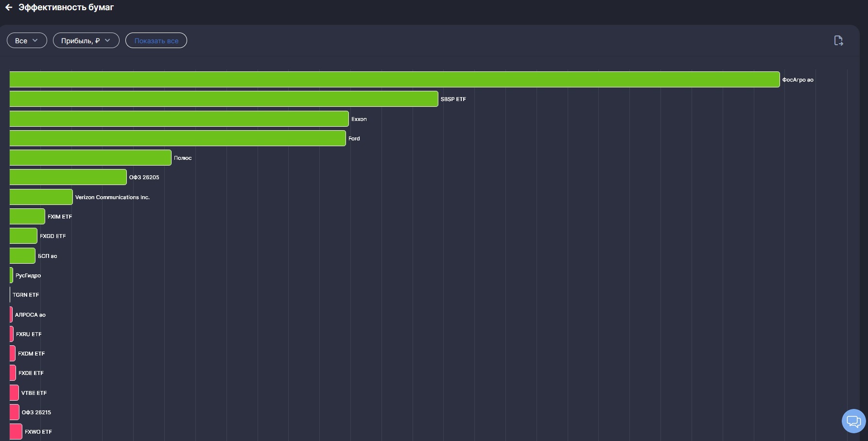Select the FXGD ETF bar

coord(23,236)
